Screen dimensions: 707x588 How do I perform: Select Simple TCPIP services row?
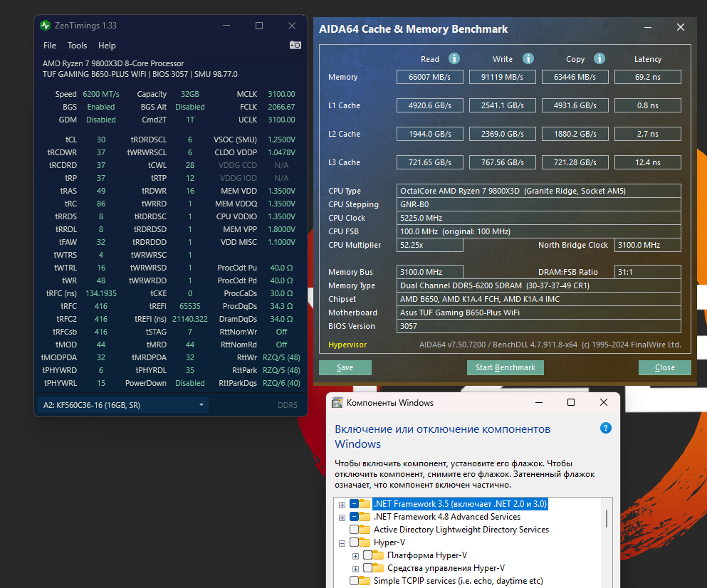point(458,580)
